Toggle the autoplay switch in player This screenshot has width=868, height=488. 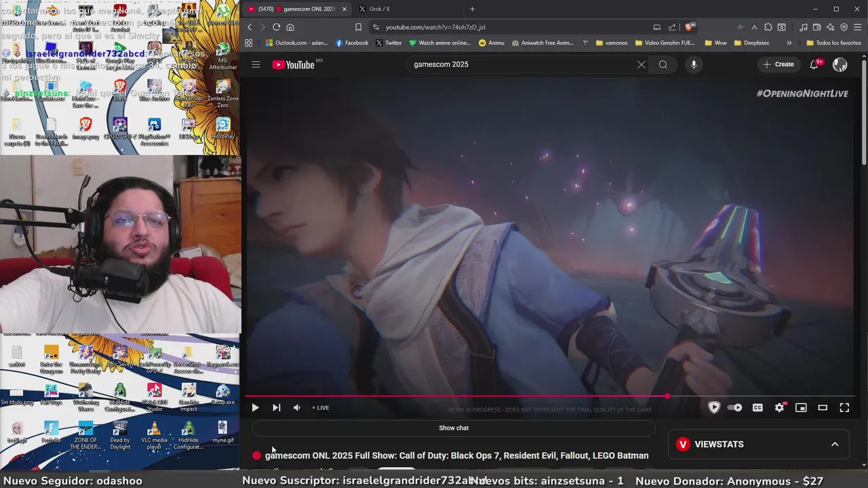734,407
